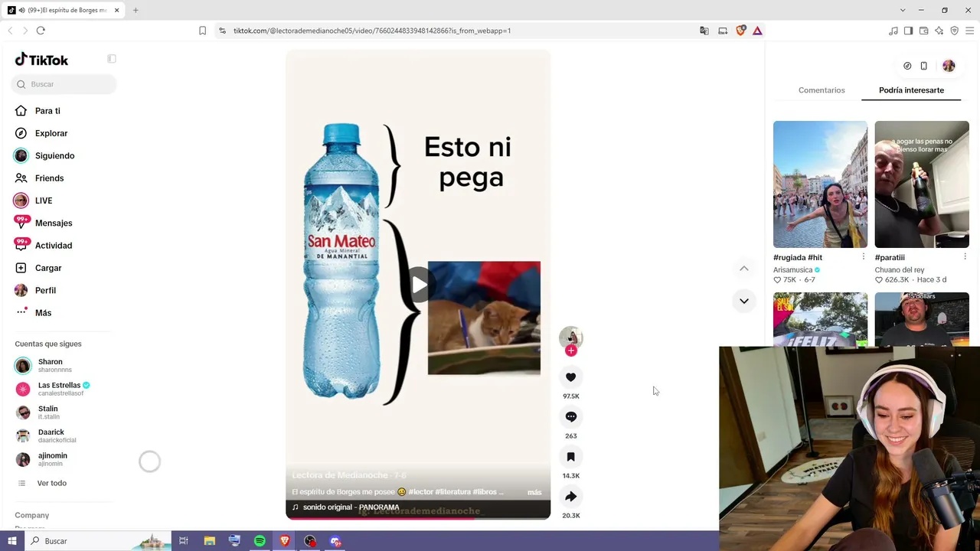Reload the page
Screen dimensions: 980x551
41,31
